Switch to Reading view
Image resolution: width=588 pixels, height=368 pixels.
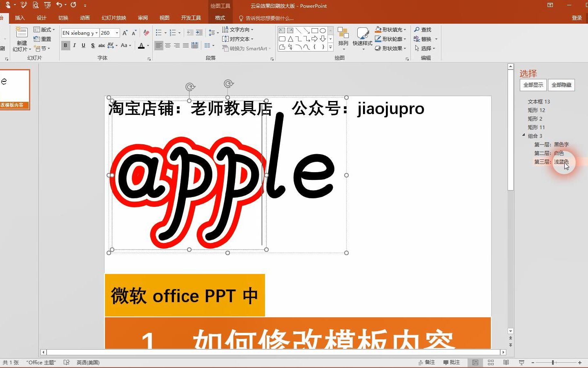(506, 362)
